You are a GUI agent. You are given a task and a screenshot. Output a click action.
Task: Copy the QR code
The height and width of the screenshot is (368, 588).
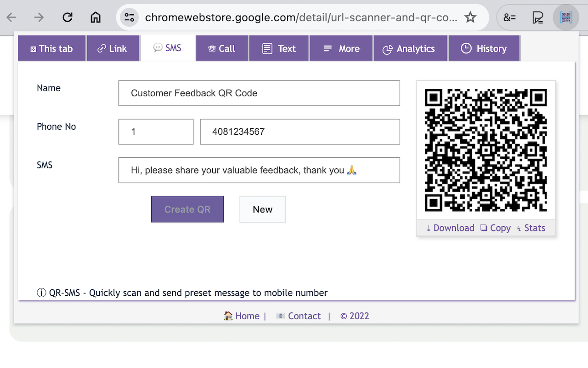(x=496, y=228)
